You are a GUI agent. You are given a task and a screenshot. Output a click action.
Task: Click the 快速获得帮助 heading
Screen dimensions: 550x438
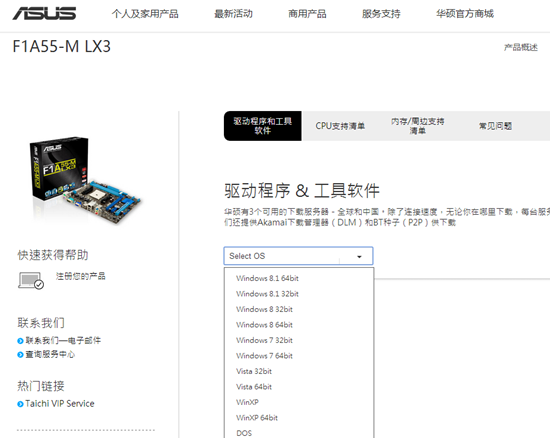point(53,255)
